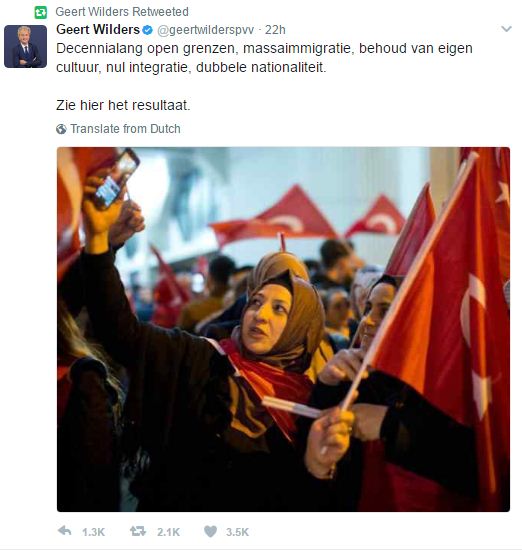This screenshot has width=522, height=555.
Task: Click the blue verified badge
Action: pos(147,30)
